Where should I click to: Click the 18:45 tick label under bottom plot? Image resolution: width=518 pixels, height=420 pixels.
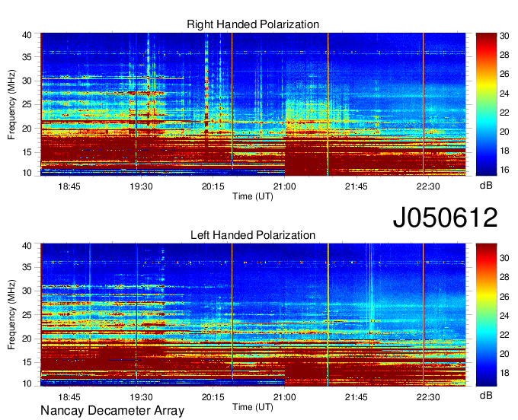[69, 397]
